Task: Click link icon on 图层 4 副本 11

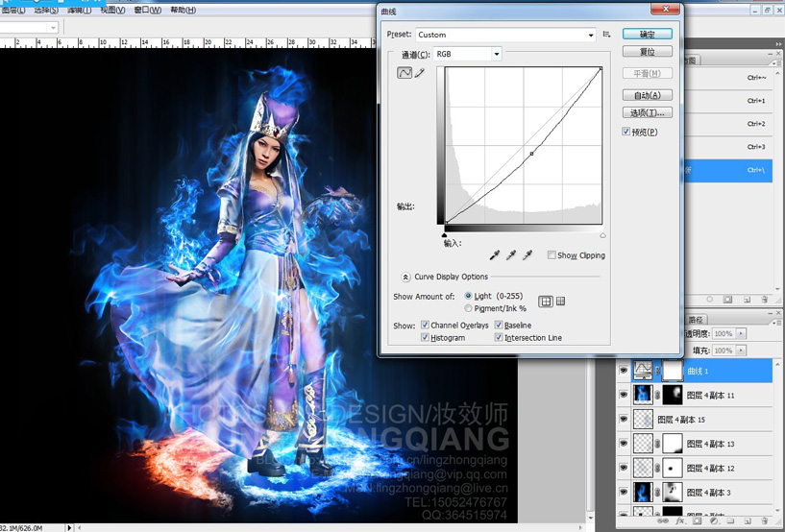Action: tap(657, 396)
